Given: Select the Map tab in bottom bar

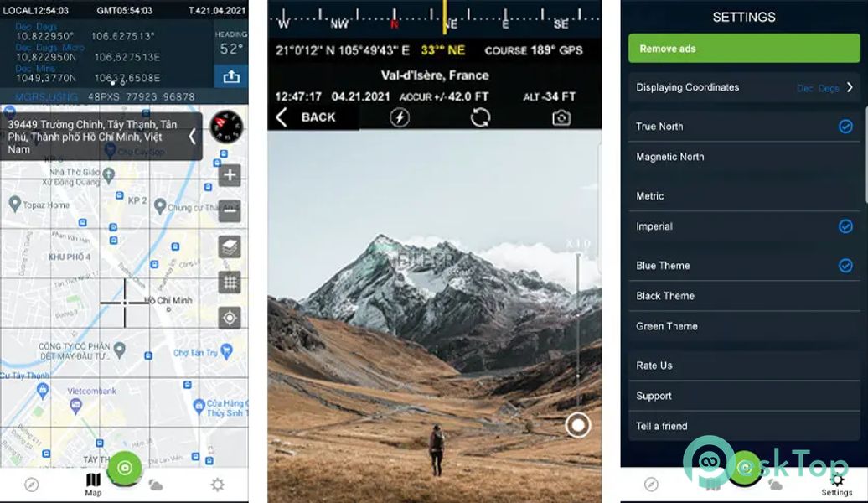Looking at the screenshot, I should (x=93, y=485).
